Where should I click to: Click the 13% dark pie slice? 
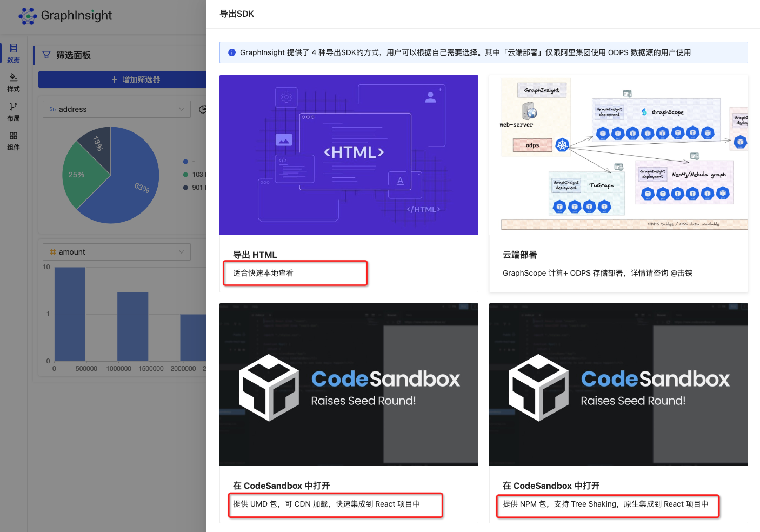pyautogui.click(x=98, y=145)
